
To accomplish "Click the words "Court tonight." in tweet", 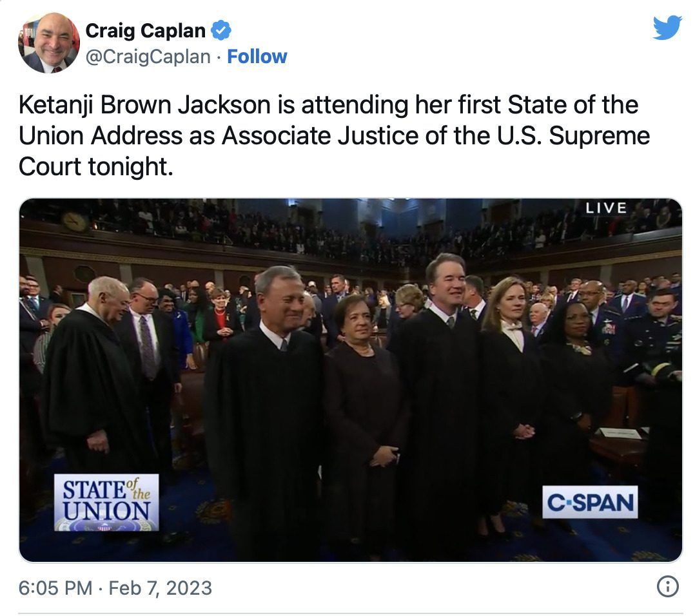I will pyautogui.click(x=96, y=167).
